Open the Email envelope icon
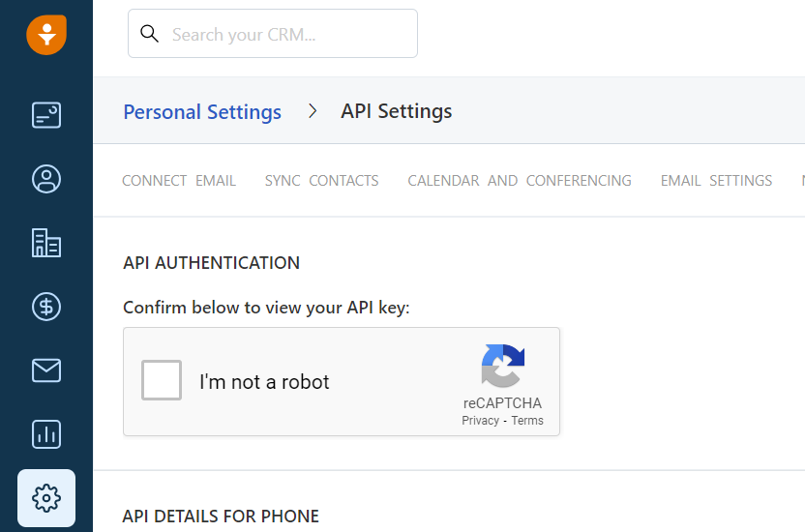 tap(46, 370)
